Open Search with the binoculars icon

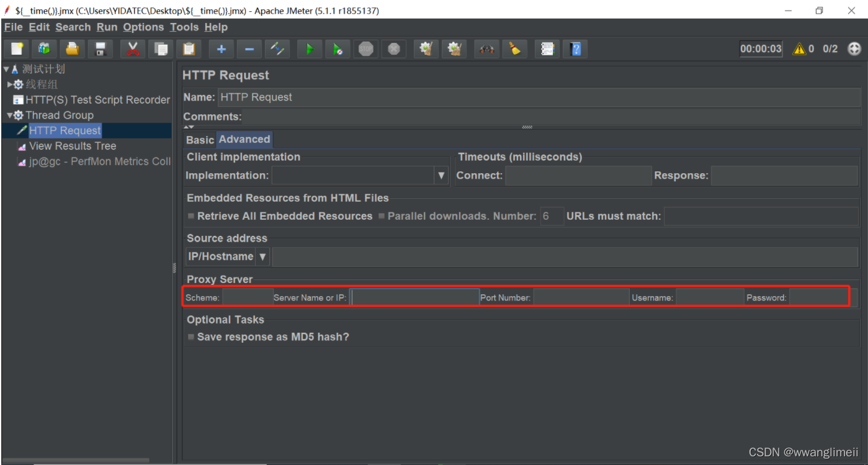(x=487, y=48)
